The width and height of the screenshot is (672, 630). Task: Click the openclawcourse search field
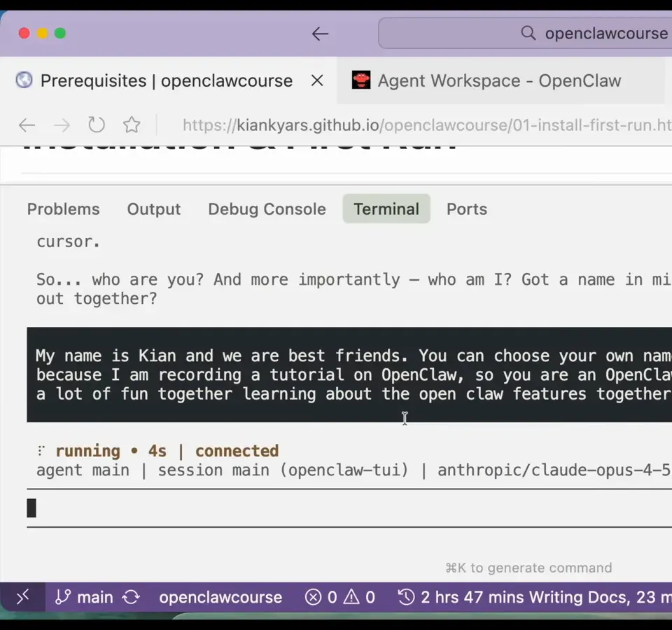click(526, 33)
